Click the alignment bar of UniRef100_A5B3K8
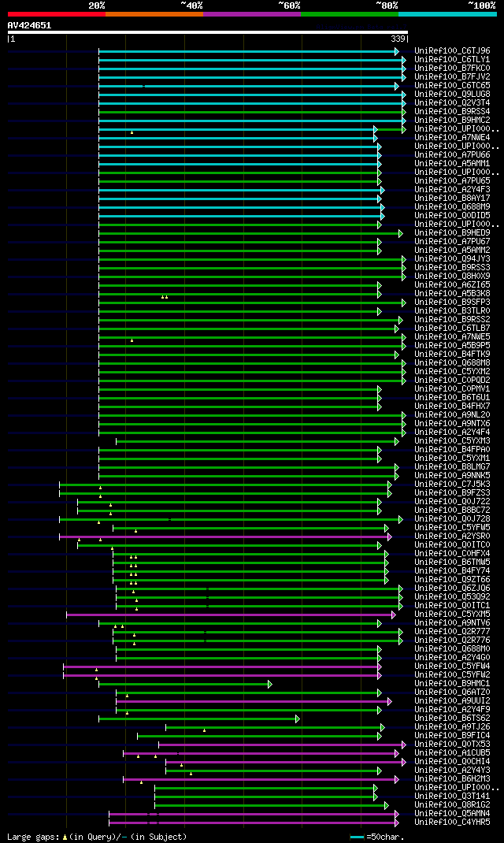504x843 pixels. tap(240, 294)
